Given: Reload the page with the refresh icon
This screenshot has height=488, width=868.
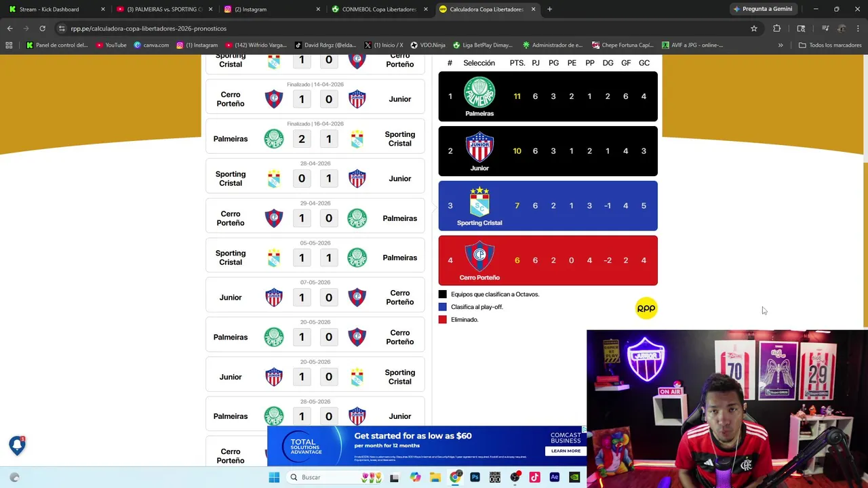Looking at the screenshot, I should click(42, 28).
